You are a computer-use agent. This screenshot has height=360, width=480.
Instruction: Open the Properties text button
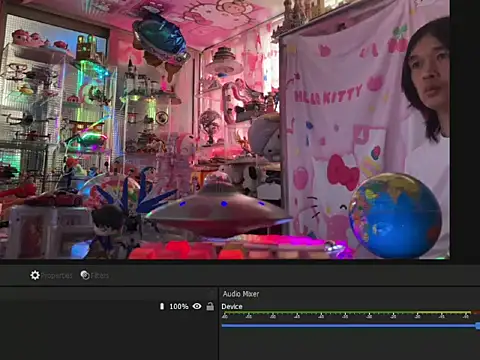click(x=56, y=276)
